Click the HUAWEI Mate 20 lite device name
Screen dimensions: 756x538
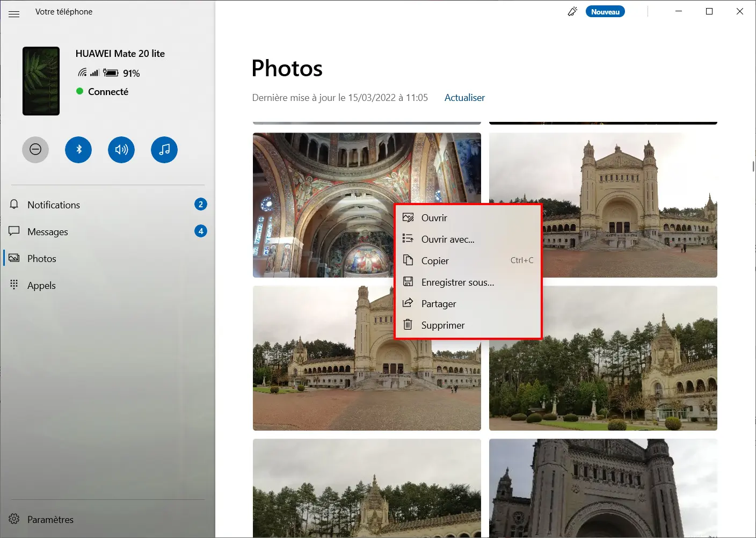[120, 54]
